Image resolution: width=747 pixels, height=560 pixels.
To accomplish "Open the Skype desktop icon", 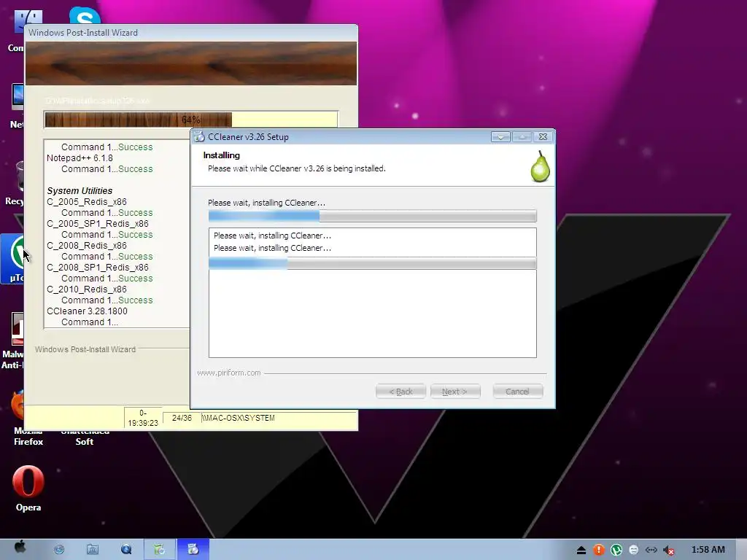I will click(x=85, y=15).
